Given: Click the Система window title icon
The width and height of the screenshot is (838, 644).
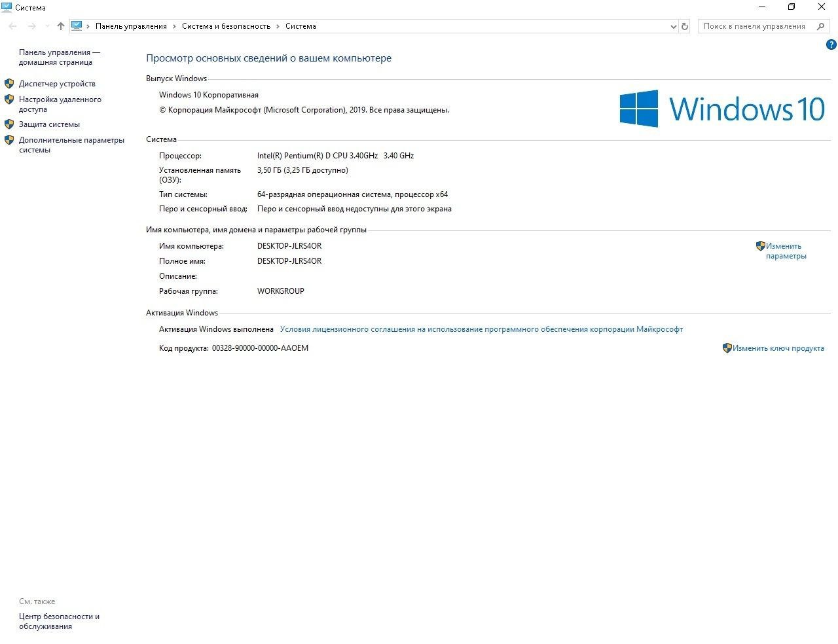Looking at the screenshot, I should [x=7, y=7].
